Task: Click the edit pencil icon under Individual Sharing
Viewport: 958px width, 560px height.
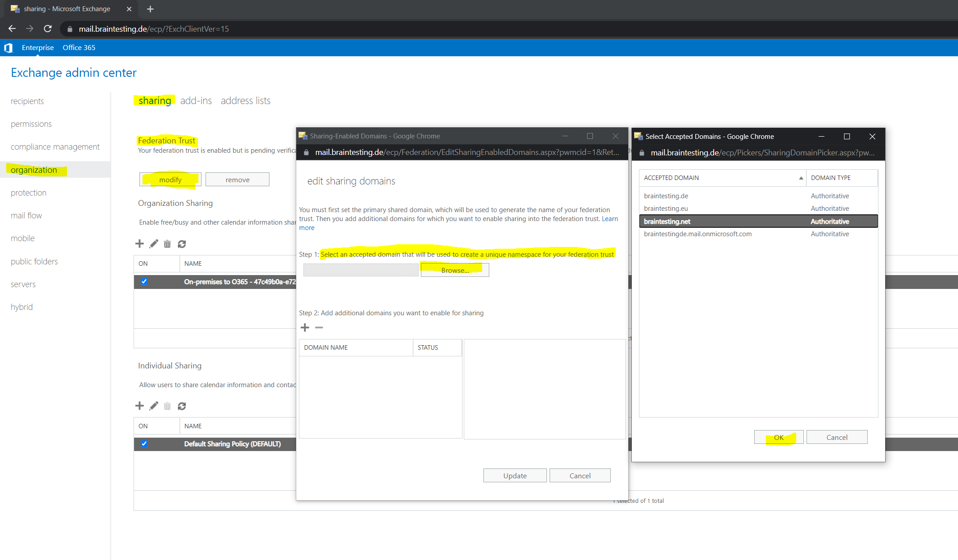Action: 153,405
